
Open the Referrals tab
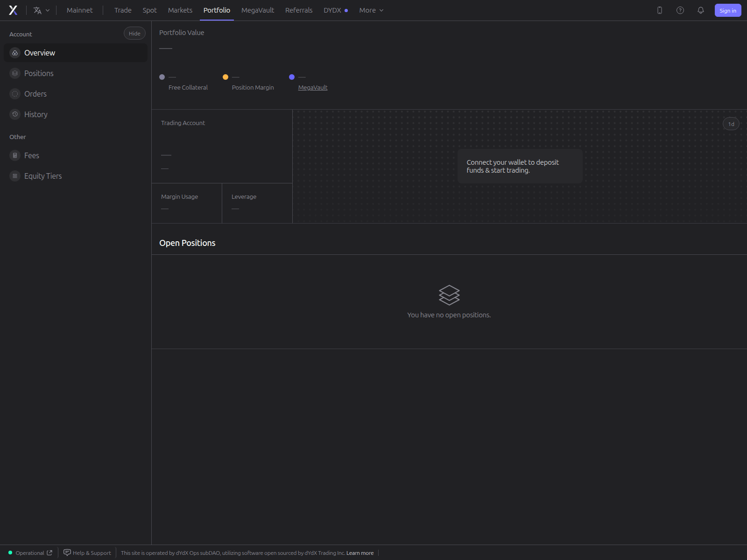tap(299, 10)
